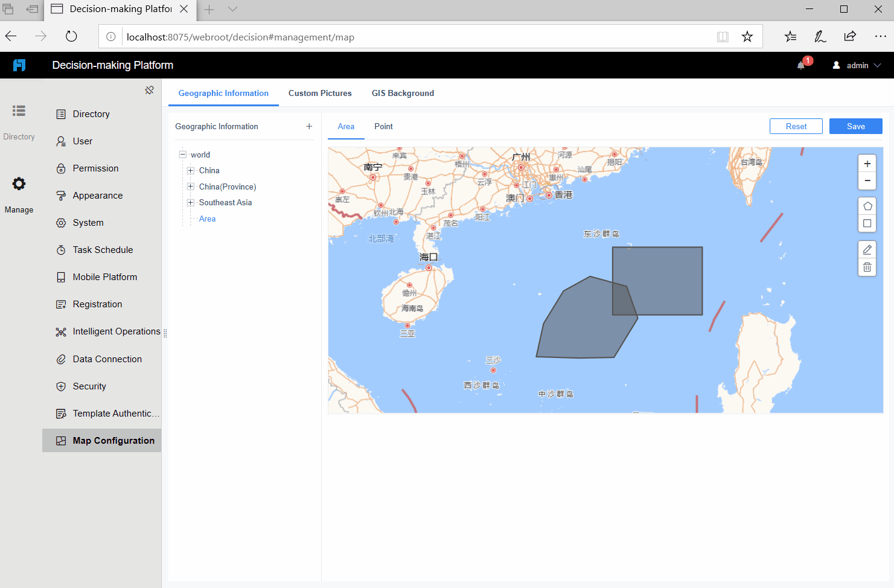Click the Reset button
894x588 pixels.
(x=796, y=126)
